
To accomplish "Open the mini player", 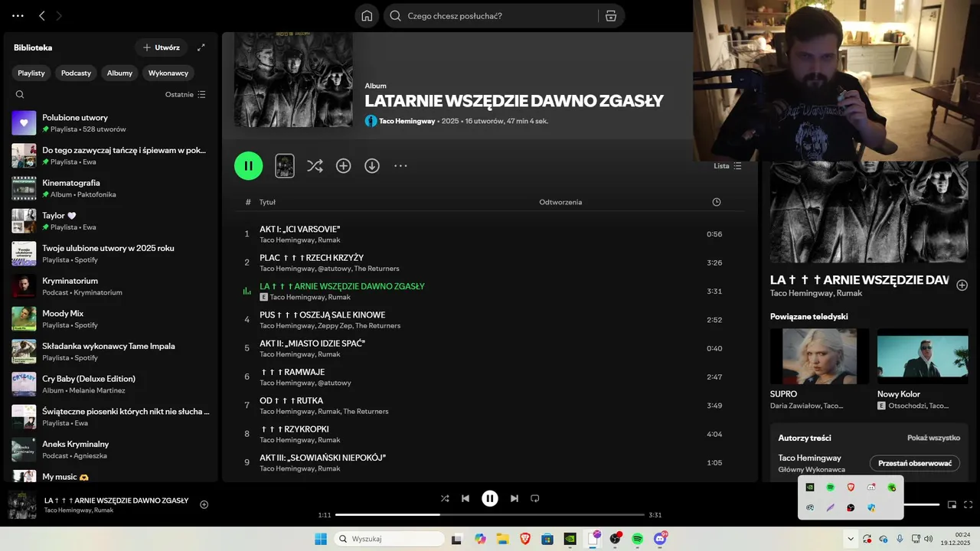I will [952, 504].
